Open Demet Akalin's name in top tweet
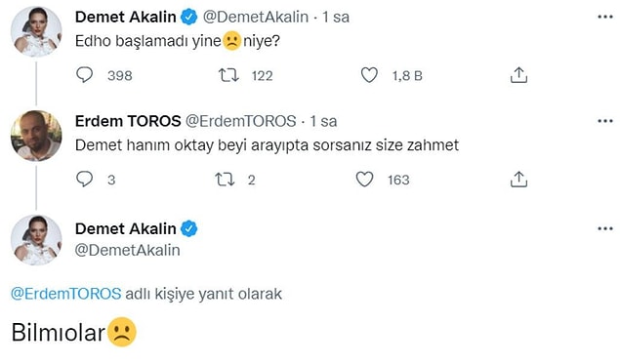 [x=126, y=17]
